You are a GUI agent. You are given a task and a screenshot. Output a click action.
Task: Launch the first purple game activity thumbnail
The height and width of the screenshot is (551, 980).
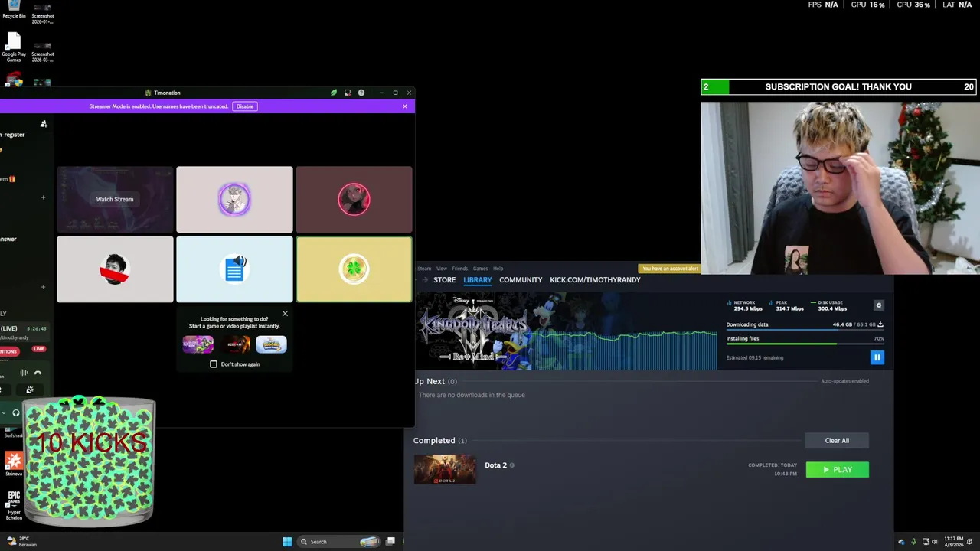pyautogui.click(x=198, y=344)
